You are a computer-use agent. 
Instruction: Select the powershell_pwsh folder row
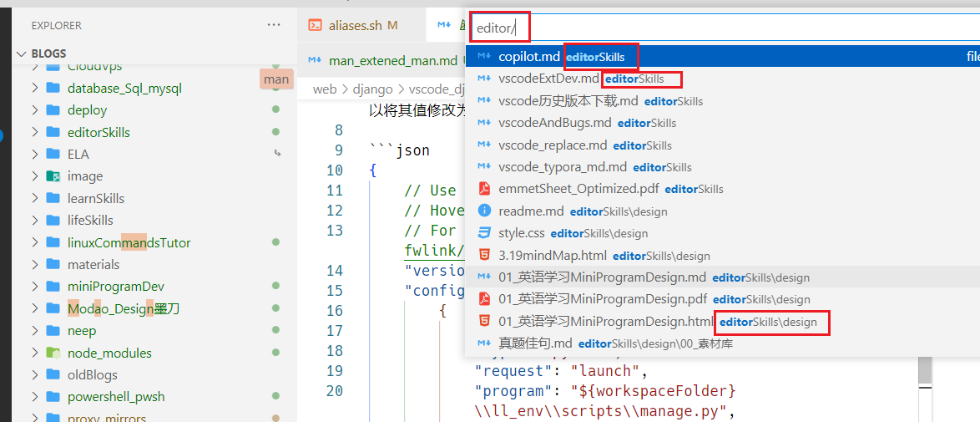[x=155, y=397]
